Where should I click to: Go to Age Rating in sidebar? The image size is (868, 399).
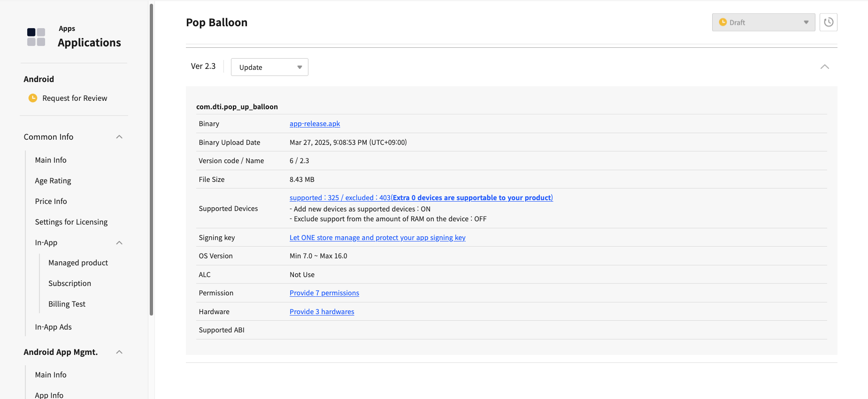tap(53, 181)
